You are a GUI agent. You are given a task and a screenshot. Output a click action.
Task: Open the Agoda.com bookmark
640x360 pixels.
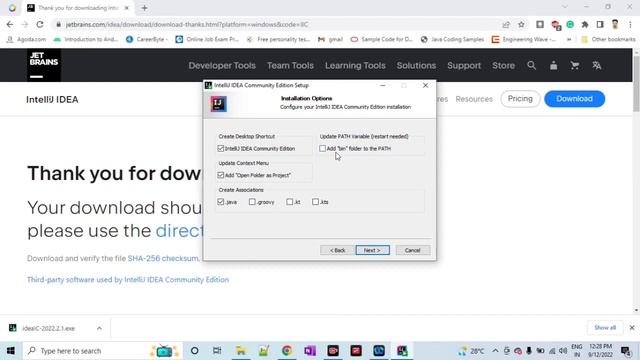(27, 40)
